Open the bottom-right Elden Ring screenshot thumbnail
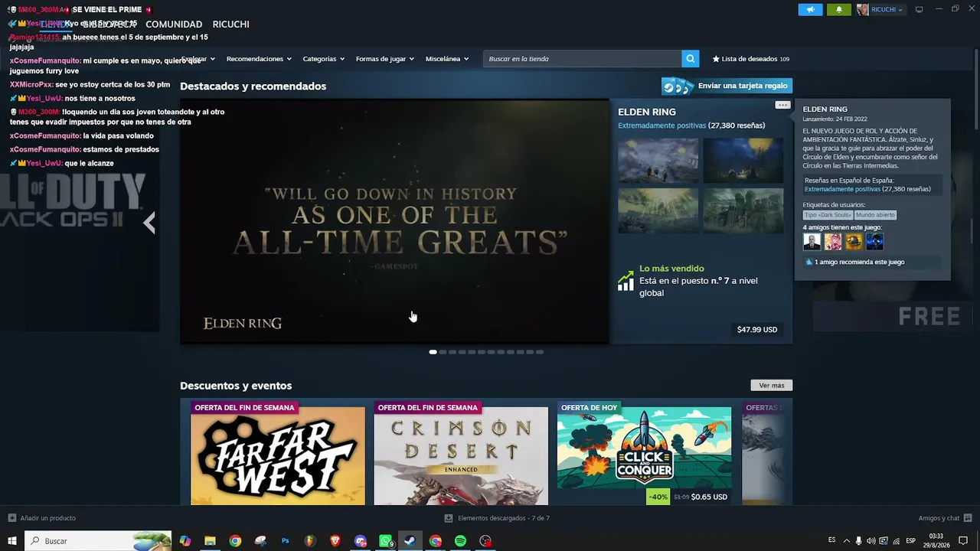Screen dimensions: 980x551 (x=743, y=210)
